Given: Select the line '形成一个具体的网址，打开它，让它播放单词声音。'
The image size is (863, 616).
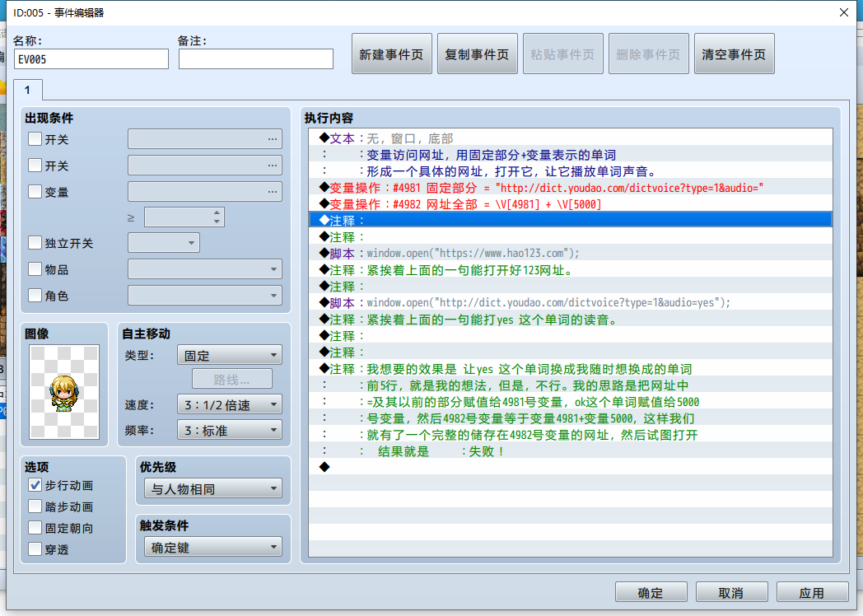Looking at the screenshot, I should 571,171.
